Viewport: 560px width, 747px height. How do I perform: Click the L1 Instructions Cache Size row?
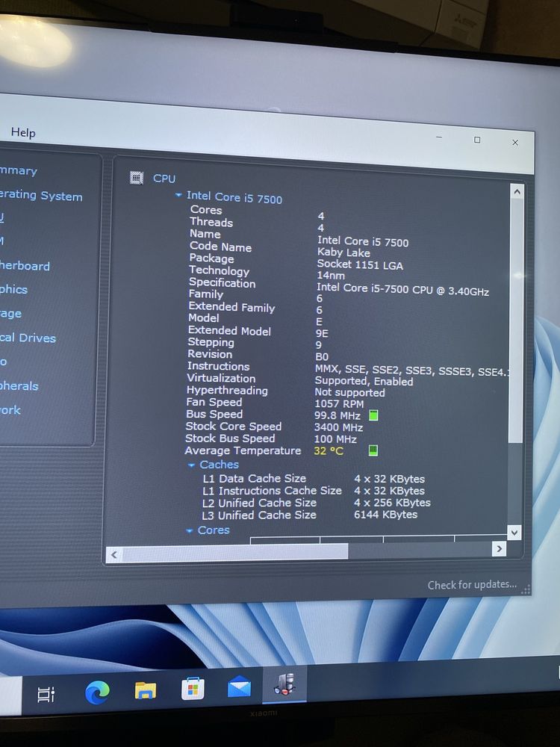point(314,491)
